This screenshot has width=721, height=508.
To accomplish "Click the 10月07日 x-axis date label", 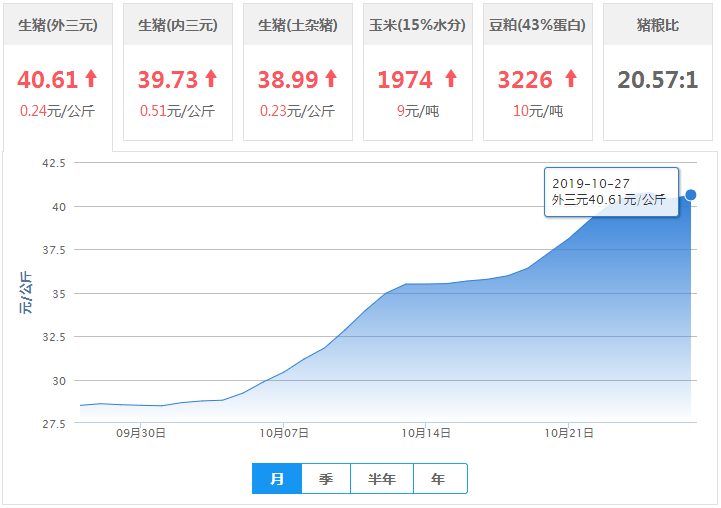I will [284, 433].
